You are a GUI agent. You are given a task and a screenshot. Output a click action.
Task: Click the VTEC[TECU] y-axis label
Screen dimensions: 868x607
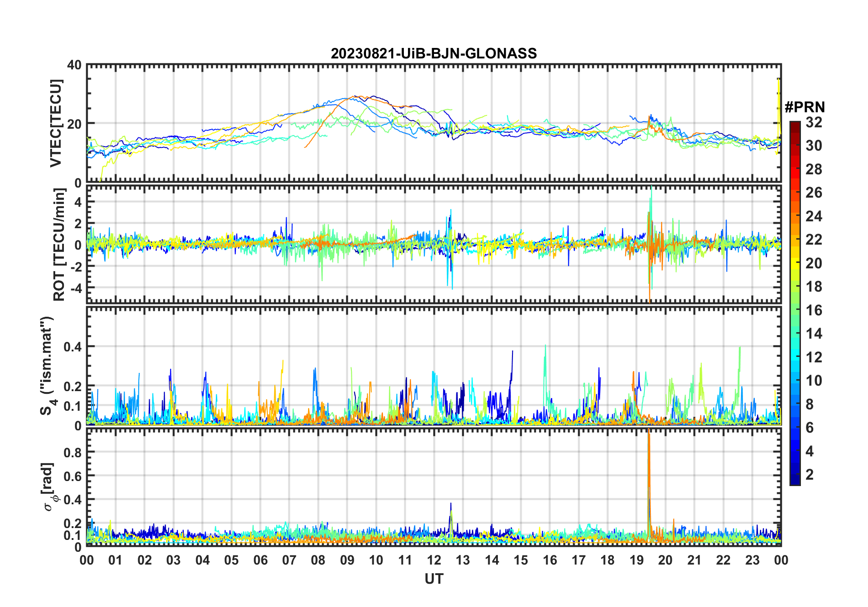tap(56, 123)
